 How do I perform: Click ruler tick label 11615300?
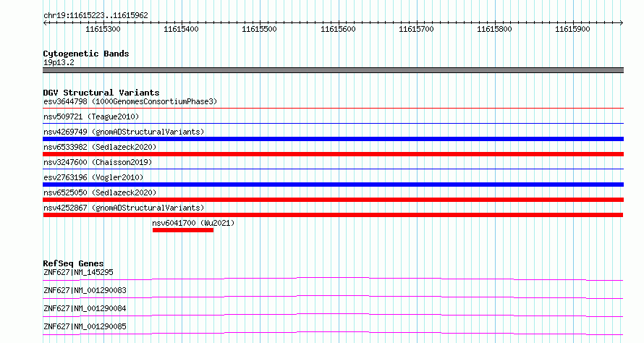[x=103, y=29]
